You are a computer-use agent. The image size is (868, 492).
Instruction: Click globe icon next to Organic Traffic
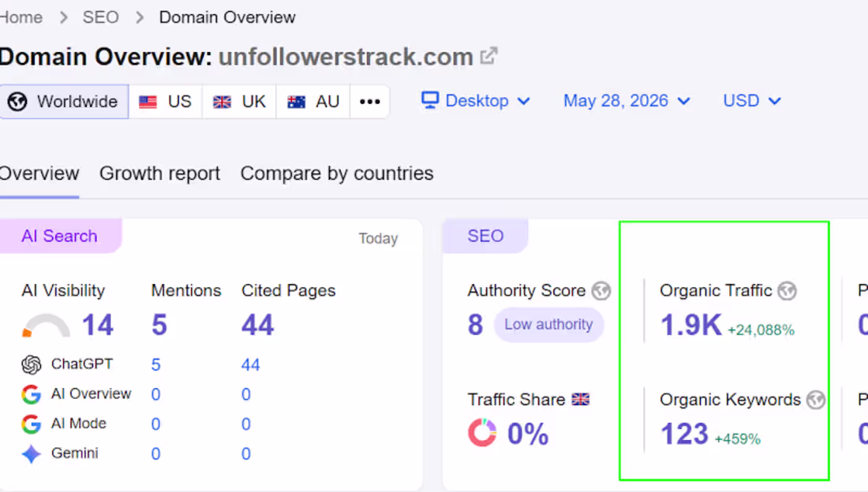(x=788, y=291)
